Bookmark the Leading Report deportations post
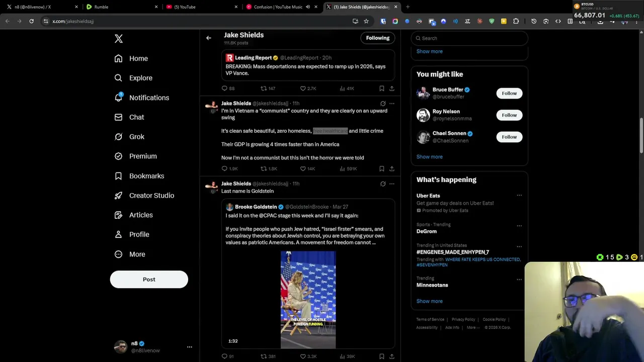Viewport: 644px width, 362px height. point(382,88)
